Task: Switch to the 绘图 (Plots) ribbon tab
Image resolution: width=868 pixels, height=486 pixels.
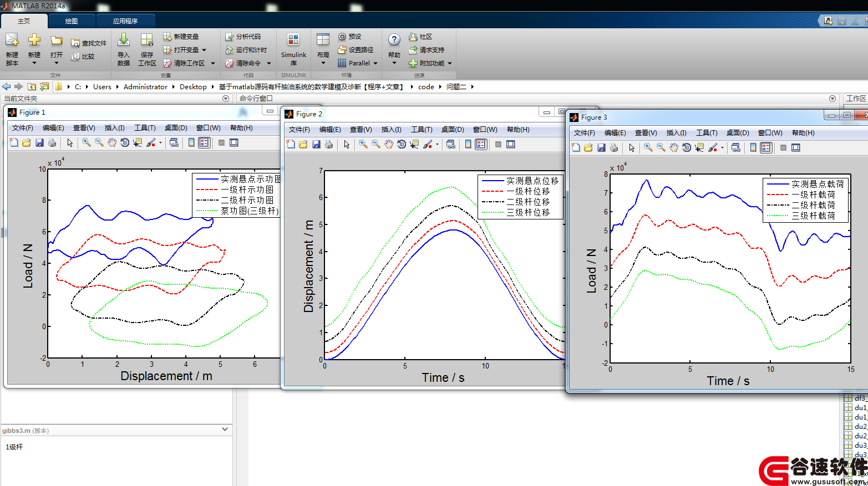Action: [72, 21]
